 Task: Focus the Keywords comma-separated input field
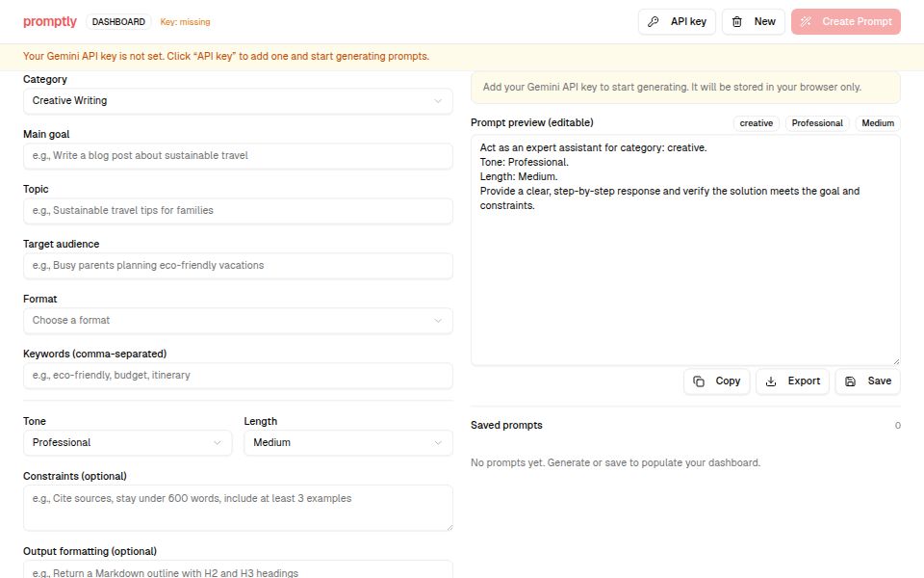[x=238, y=375]
